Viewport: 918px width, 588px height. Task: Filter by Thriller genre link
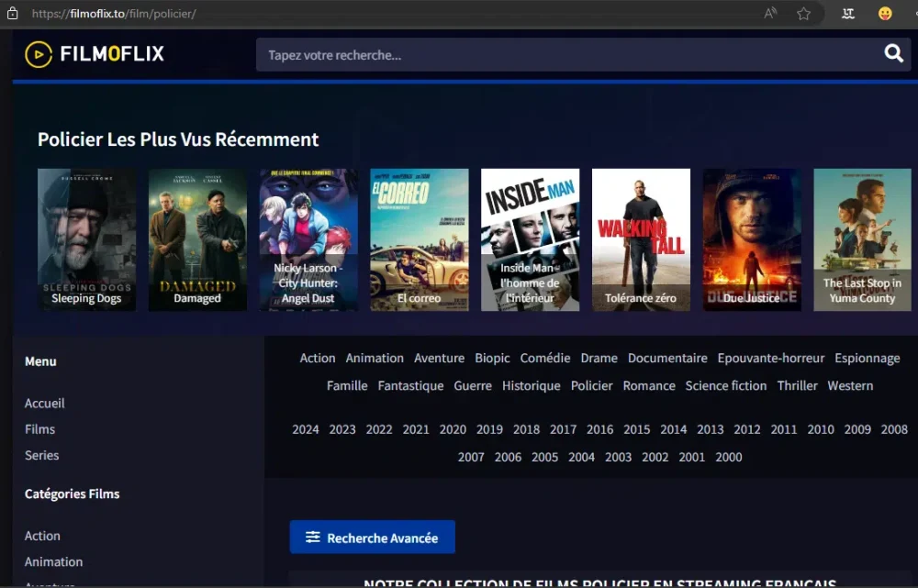[x=797, y=385]
